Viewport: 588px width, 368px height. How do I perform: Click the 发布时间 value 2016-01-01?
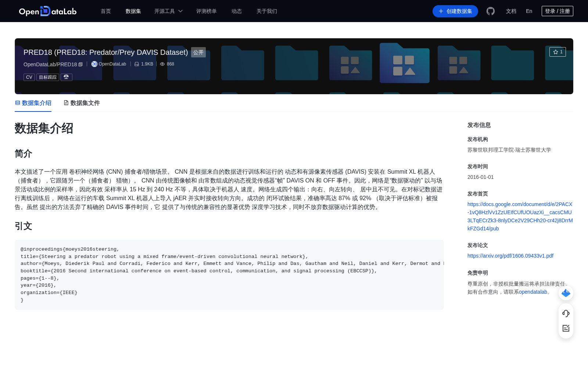(x=481, y=177)
